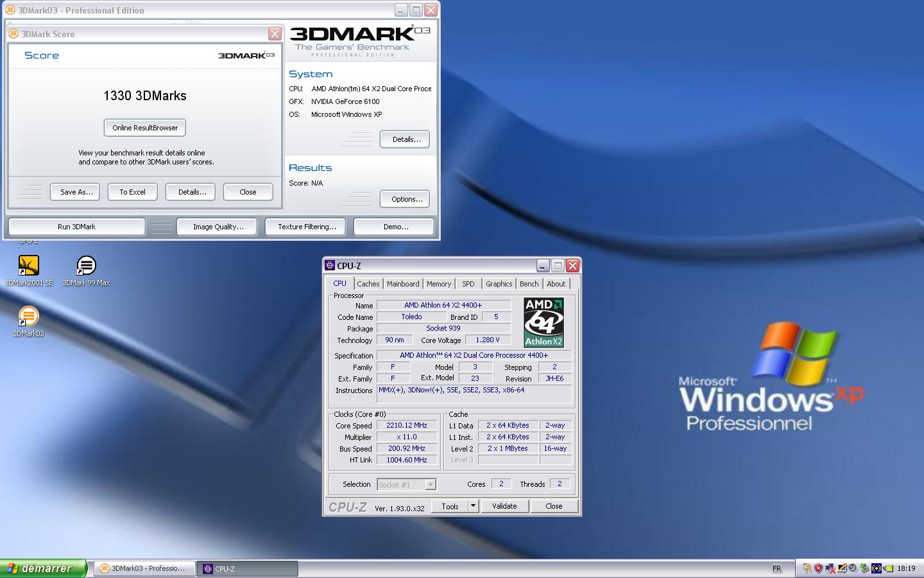Click the Package value "Socket 939"
The width and height of the screenshot is (924, 578).
pos(443,328)
